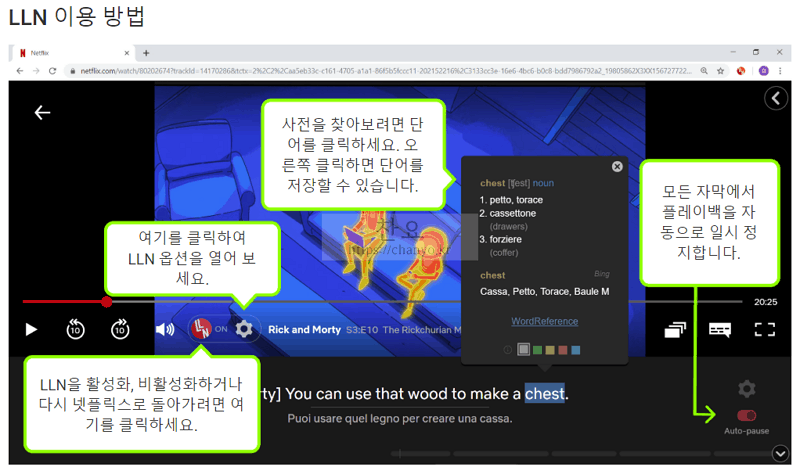
Task: Click the word noun in dictionary popup
Action: (543, 183)
